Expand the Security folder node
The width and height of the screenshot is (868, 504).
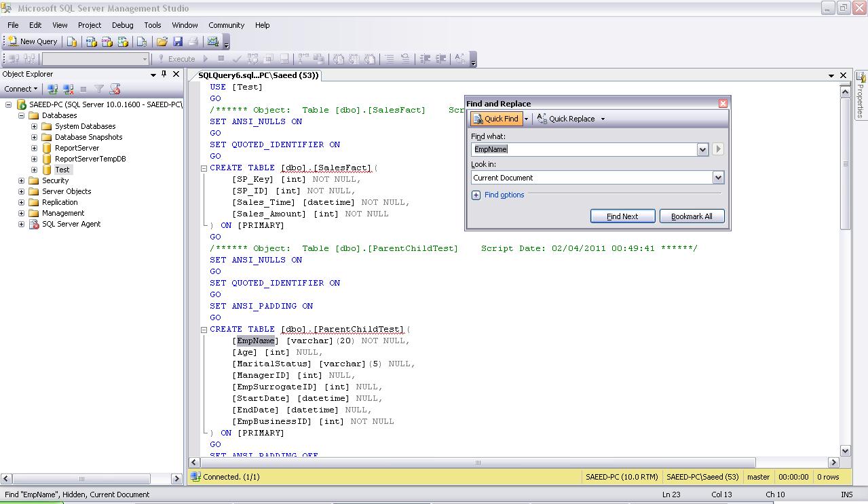coord(22,180)
